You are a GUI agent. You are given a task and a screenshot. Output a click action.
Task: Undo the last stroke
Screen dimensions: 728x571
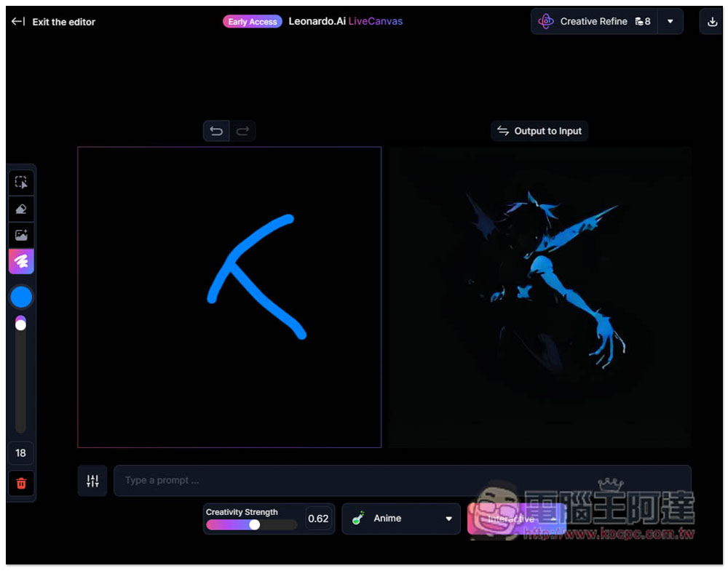point(216,131)
